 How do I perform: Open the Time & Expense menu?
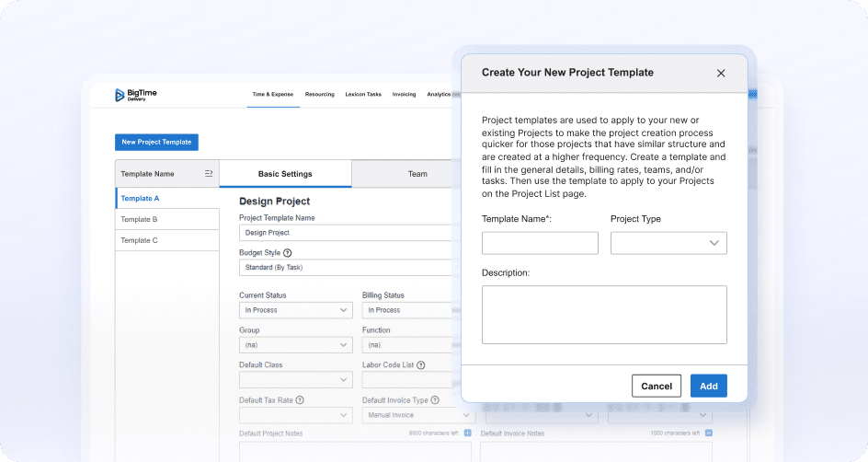tap(273, 94)
